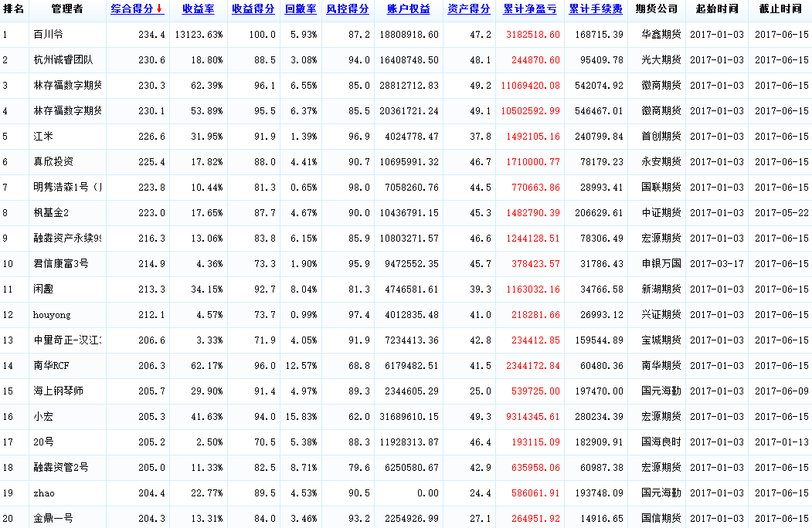Click the red sort arrow beside 综合得分
Viewport: 812px width, 528px height.
pyautogui.click(x=159, y=8)
